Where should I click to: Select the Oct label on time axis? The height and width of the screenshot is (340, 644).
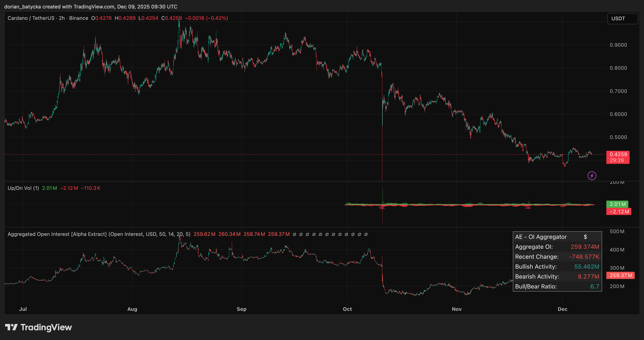pos(347,309)
